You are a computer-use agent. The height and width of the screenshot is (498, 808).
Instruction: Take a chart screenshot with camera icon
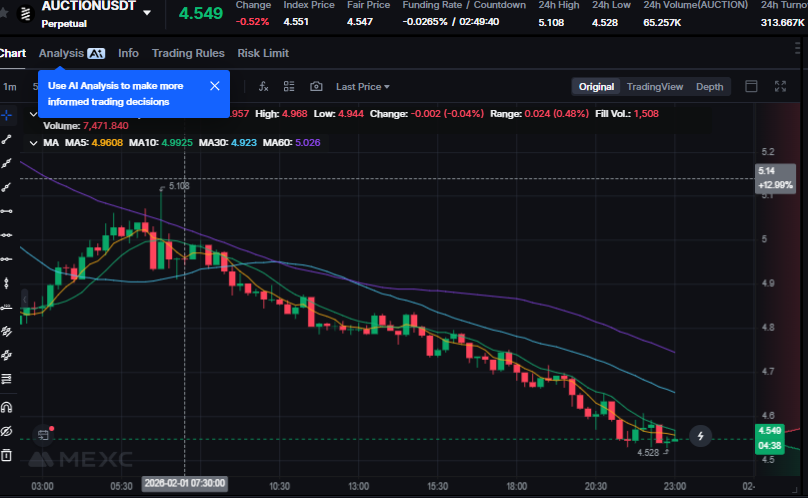(316, 87)
